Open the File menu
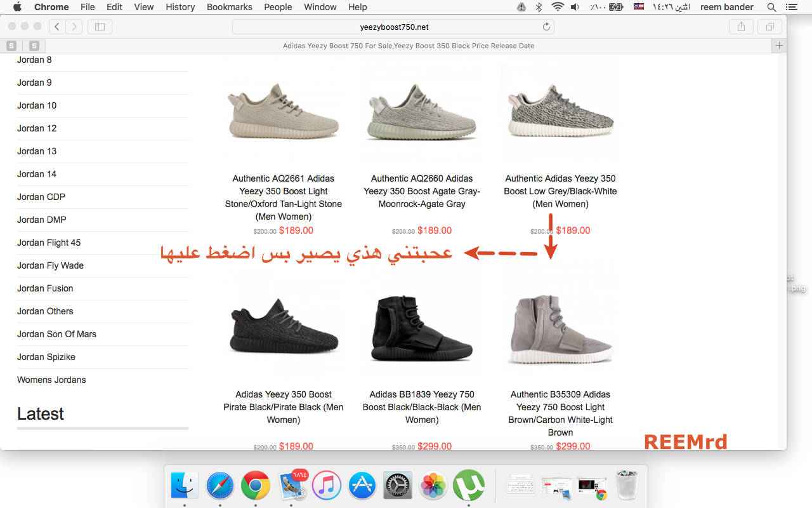This screenshot has width=812, height=508. click(x=88, y=7)
